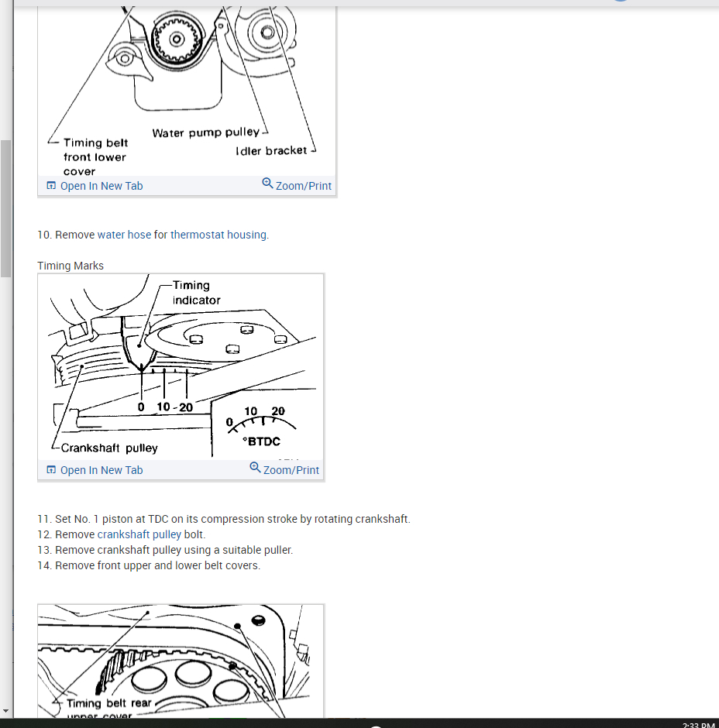The width and height of the screenshot is (719, 728).
Task: Click step 10 'Remove' text
Action: 75,235
